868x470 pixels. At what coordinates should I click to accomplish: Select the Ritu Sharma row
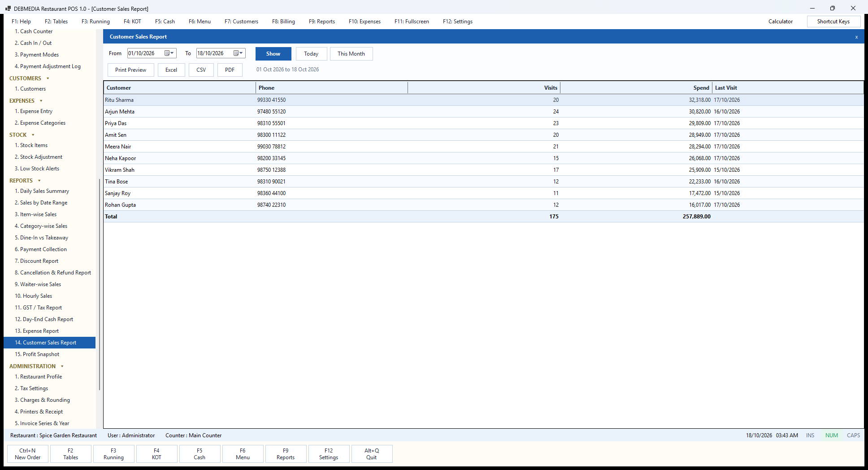[483, 100]
